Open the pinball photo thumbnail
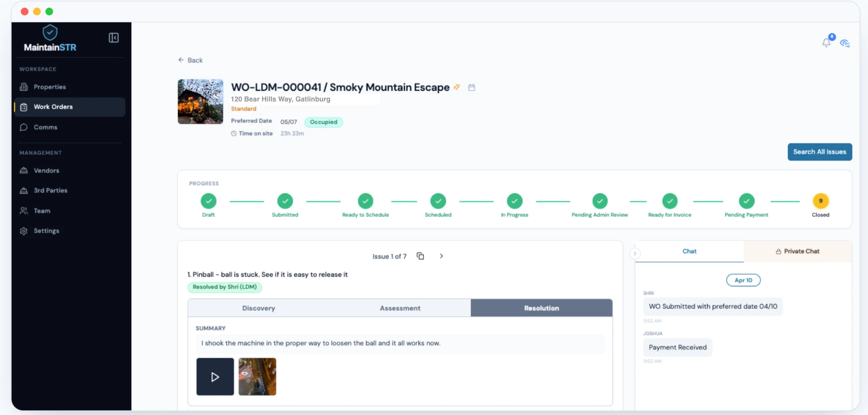 (257, 377)
